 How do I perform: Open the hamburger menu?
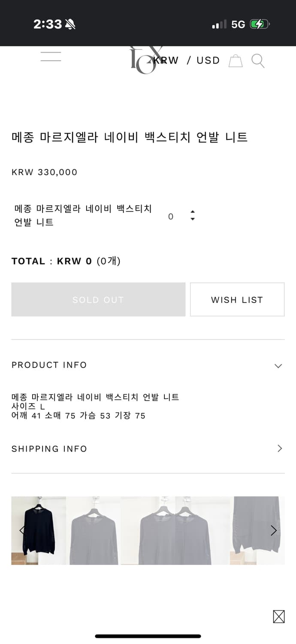click(x=51, y=57)
